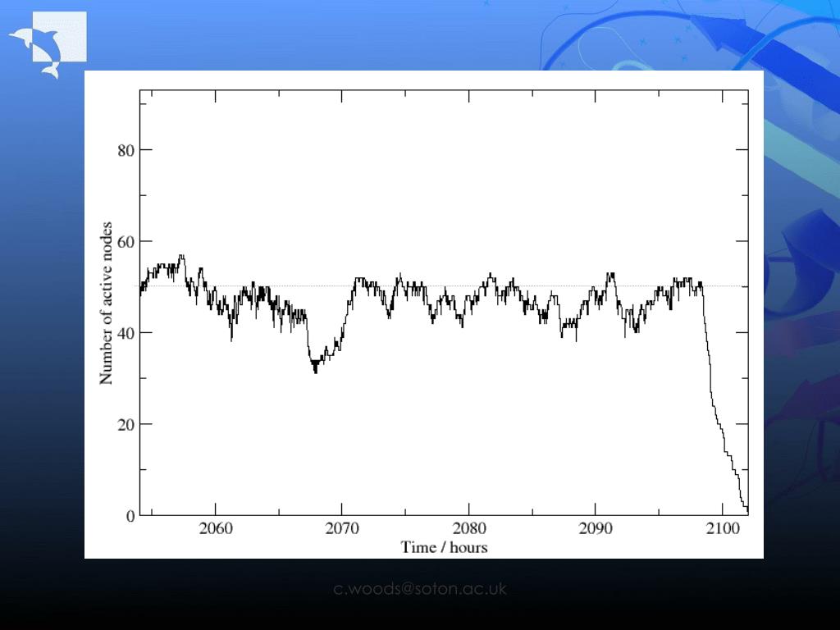Click the 2060 x-axis tick label
The width and height of the screenshot is (840, 630).
pyautogui.click(x=216, y=528)
